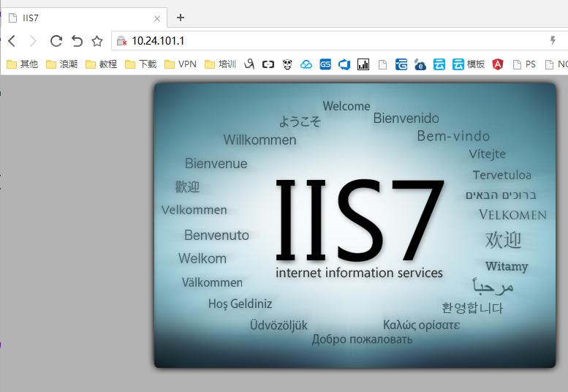
Task: Open the GS bookmark icon
Action: pyautogui.click(x=325, y=64)
